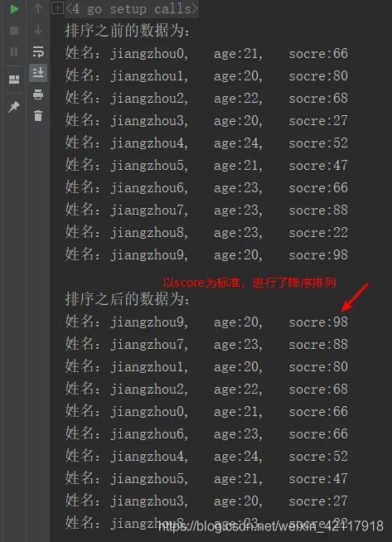Clear console with the trash icon
Screen dimensions: 392x542
[x=38, y=115]
